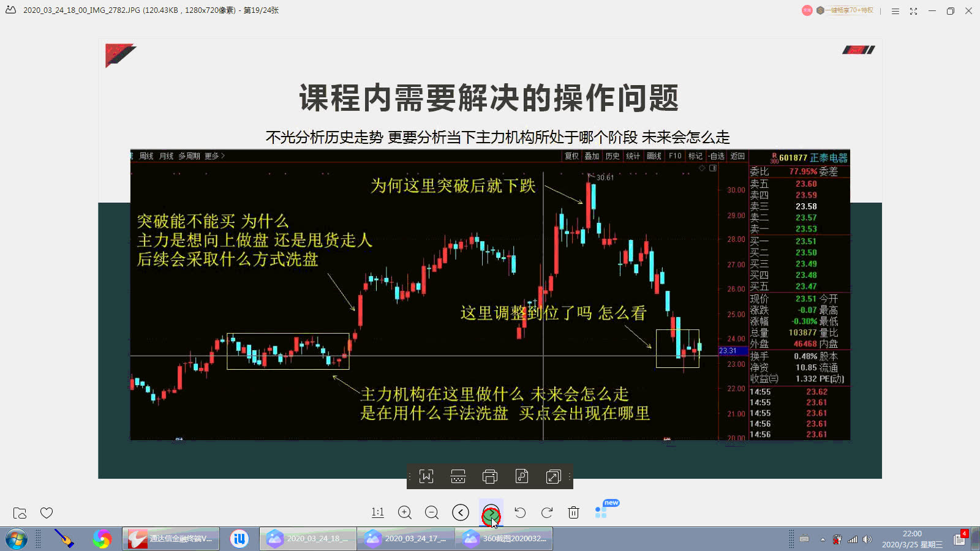Open the blue iU app in taskbar
Image resolution: width=980 pixels, height=551 pixels.
point(239,539)
